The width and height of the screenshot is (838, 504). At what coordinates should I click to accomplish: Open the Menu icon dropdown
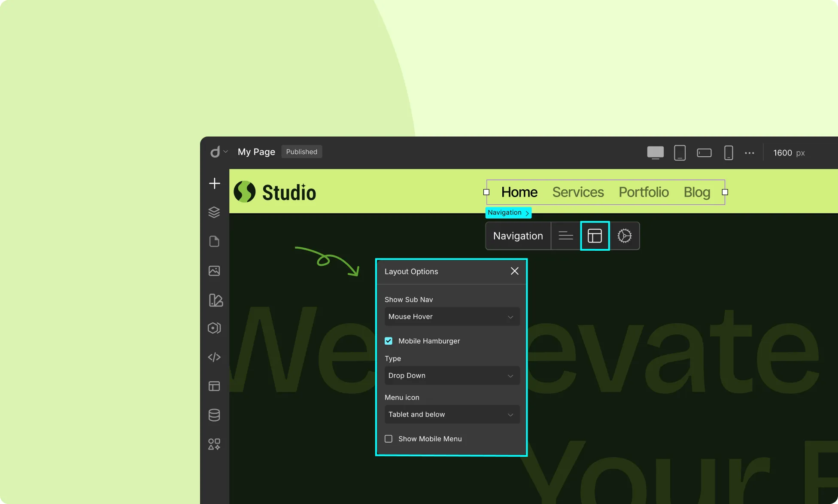coord(452,414)
